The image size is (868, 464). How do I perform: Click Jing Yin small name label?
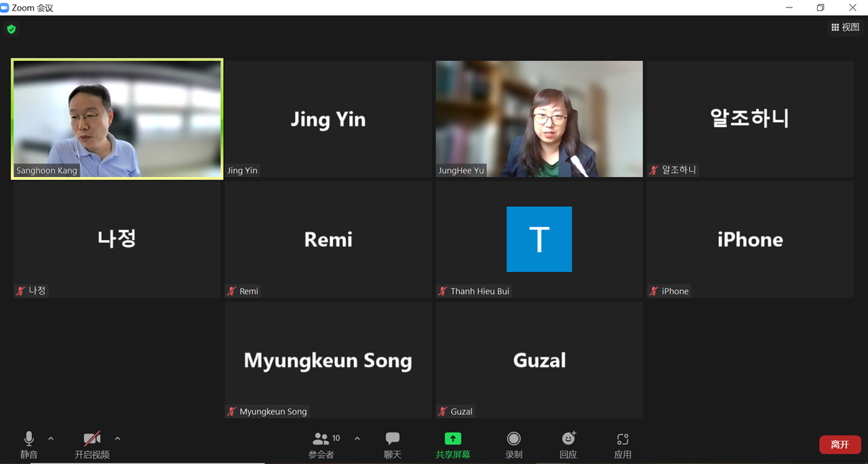click(x=243, y=171)
